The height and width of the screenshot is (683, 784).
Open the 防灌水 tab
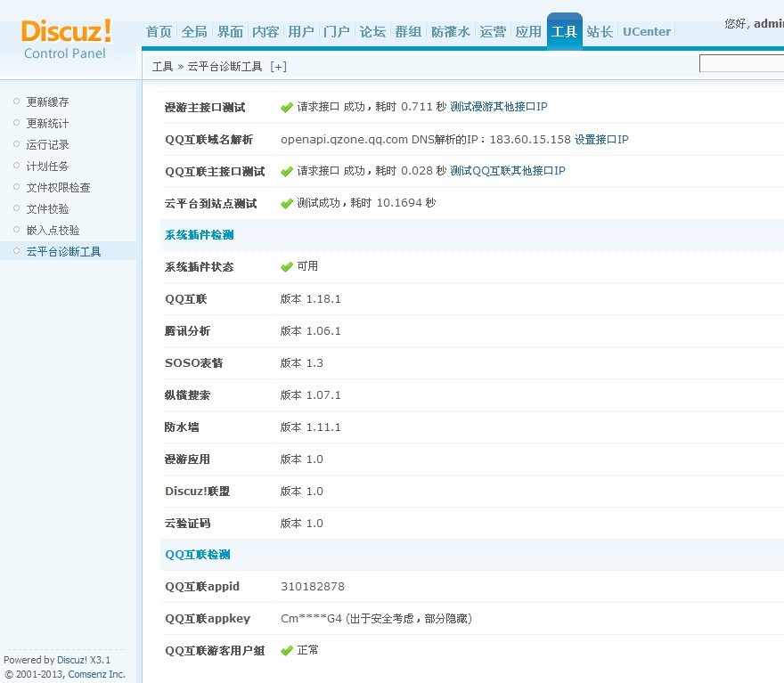(451, 32)
